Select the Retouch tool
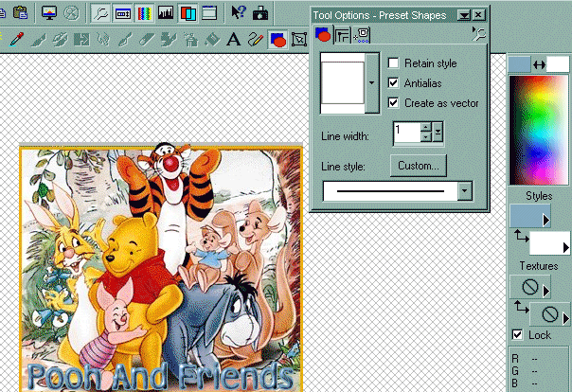This screenshot has height=392, width=572. click(x=103, y=40)
